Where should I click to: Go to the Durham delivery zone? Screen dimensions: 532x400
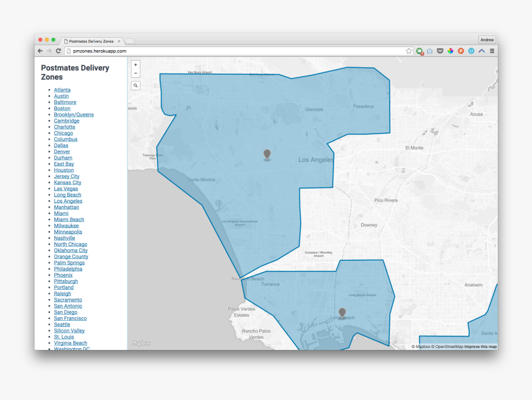coord(63,158)
